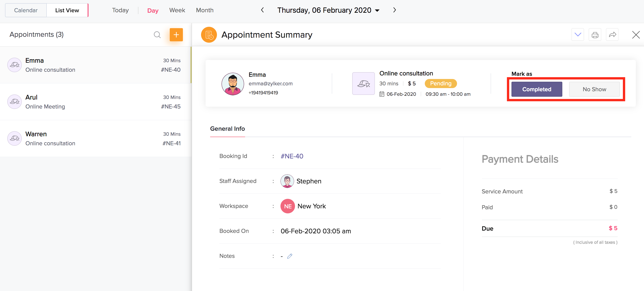Open date picker dropdown for Thursday
The height and width of the screenshot is (291, 644).
[x=377, y=10]
